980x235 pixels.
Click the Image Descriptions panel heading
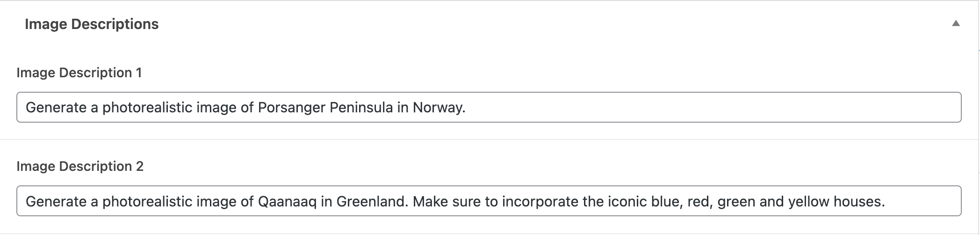coord(92,24)
